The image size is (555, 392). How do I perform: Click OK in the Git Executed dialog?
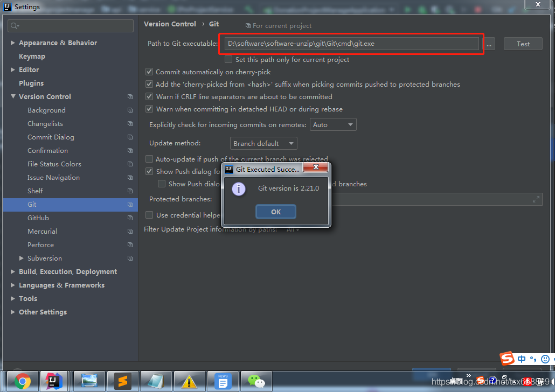[276, 212]
